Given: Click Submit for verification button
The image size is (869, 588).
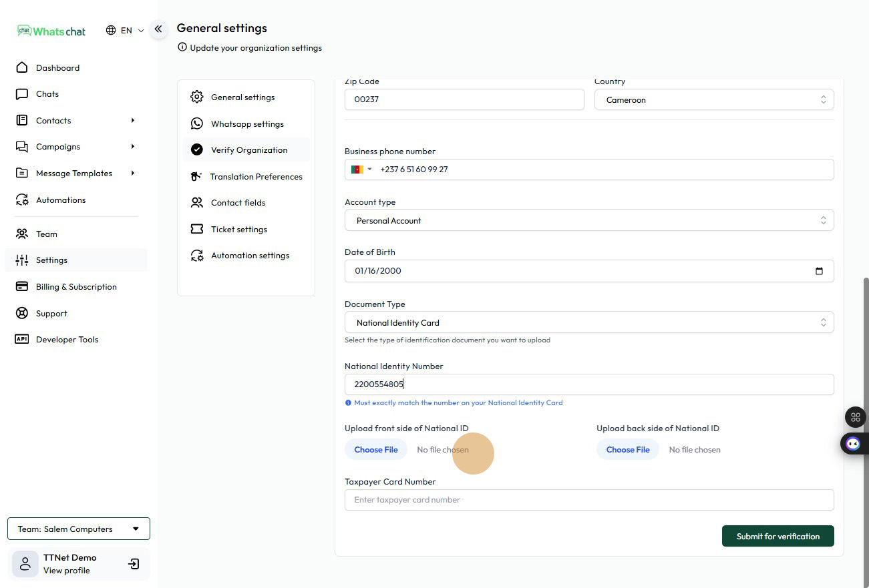Looking at the screenshot, I should (777, 537).
